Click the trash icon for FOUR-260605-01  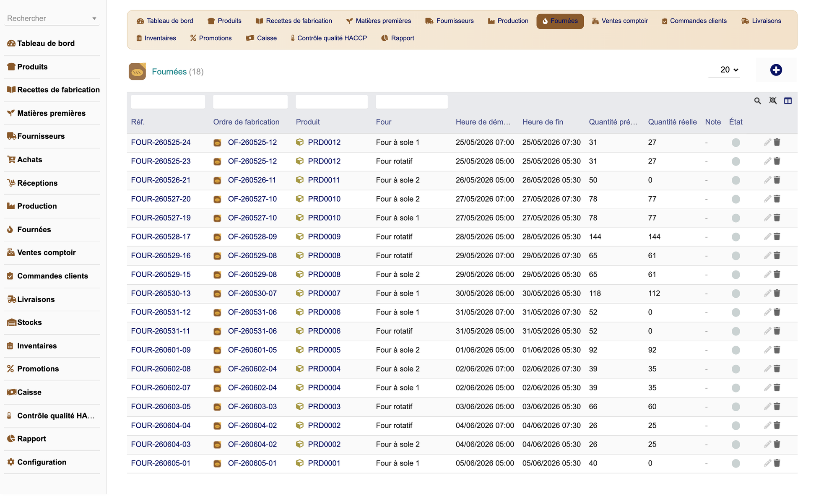coord(777,463)
